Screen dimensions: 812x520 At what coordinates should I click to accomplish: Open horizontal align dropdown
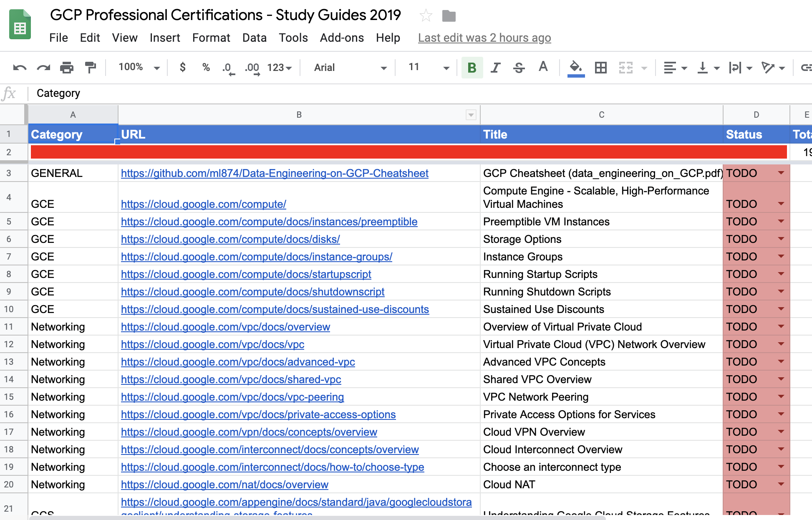[x=675, y=68]
